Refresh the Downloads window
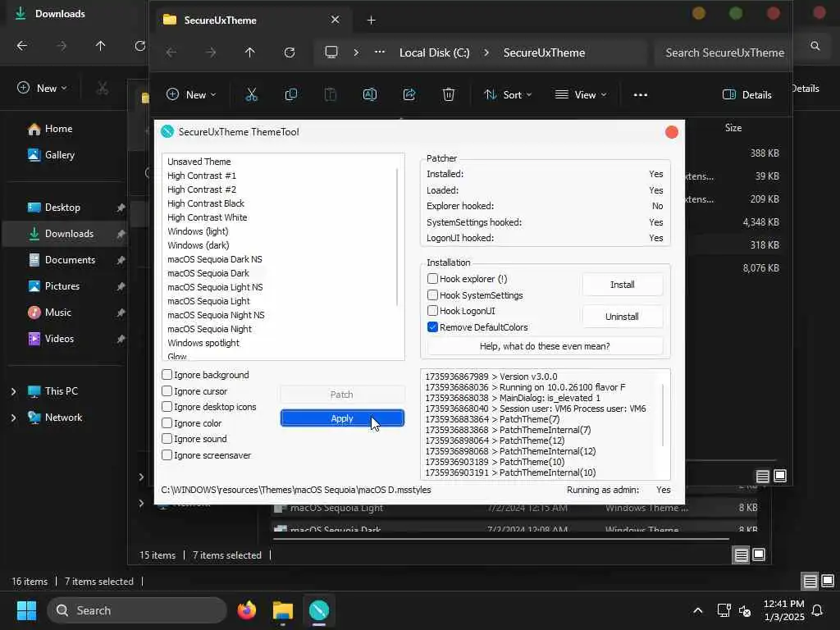The image size is (840, 630). coord(139,46)
